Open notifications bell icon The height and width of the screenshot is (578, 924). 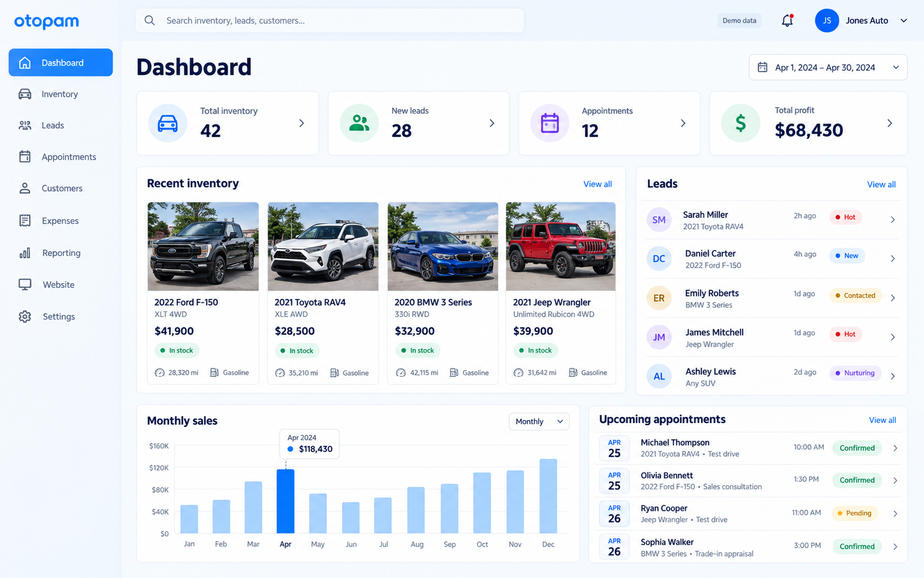point(787,20)
